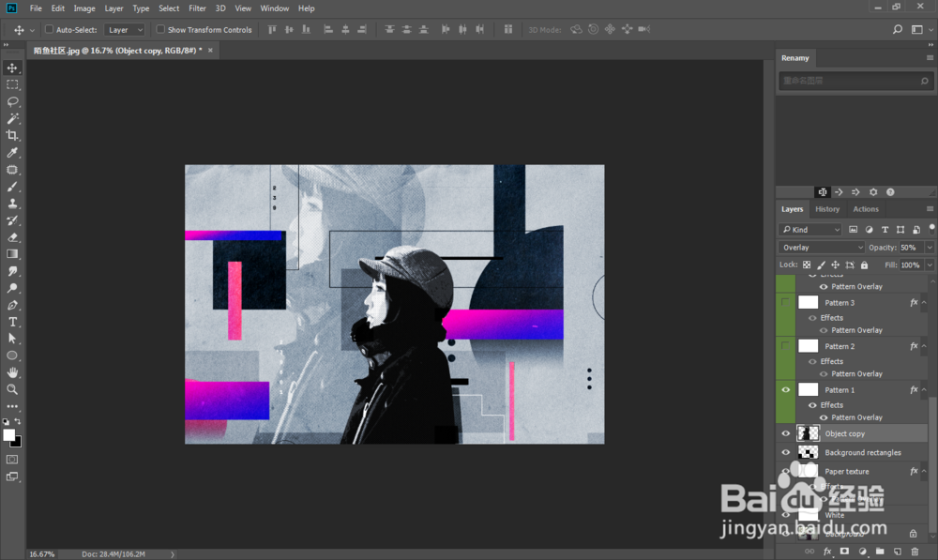The image size is (938, 560).
Task: Switch to the Actions tab
Action: point(866,209)
